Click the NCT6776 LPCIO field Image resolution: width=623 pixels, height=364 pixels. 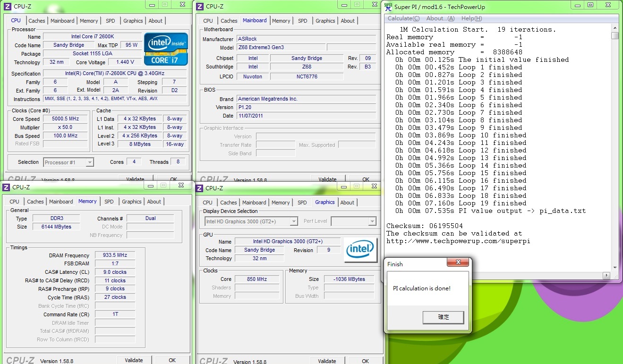(307, 76)
